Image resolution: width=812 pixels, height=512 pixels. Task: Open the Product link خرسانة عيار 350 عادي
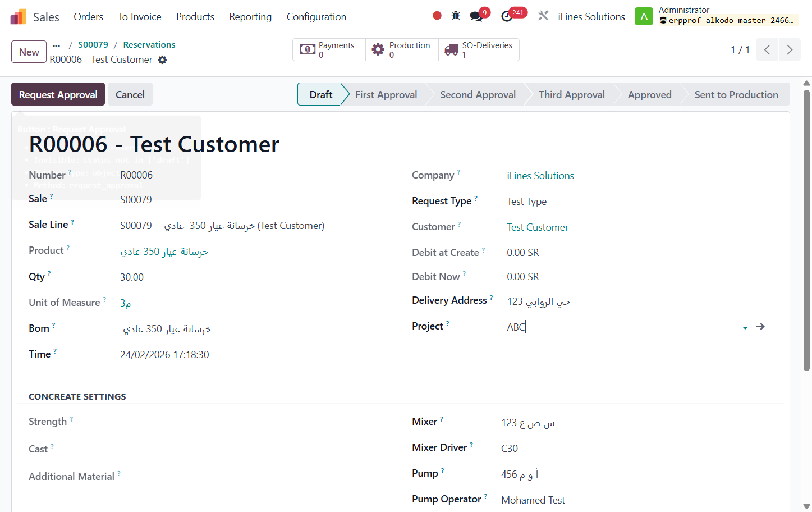[x=164, y=252]
